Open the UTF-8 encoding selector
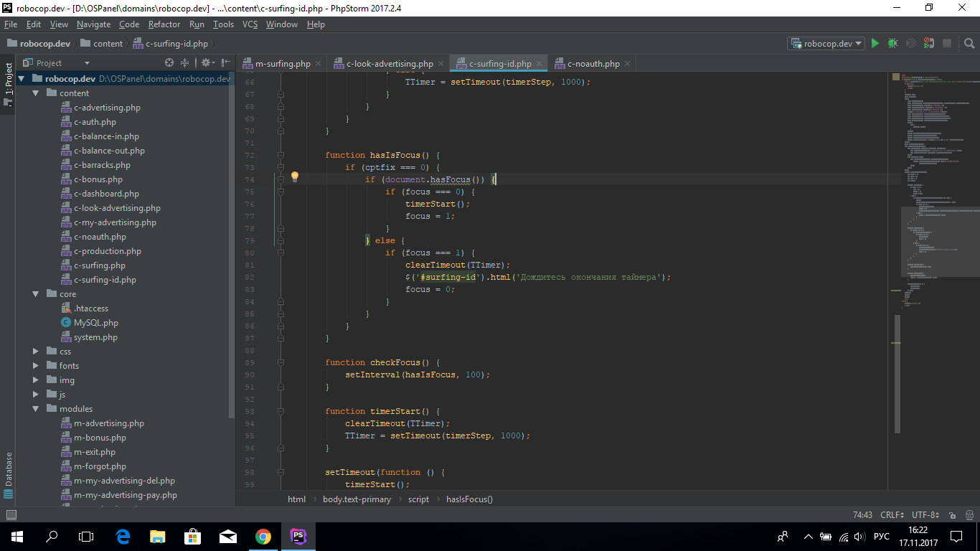The image size is (980, 551). click(x=925, y=515)
